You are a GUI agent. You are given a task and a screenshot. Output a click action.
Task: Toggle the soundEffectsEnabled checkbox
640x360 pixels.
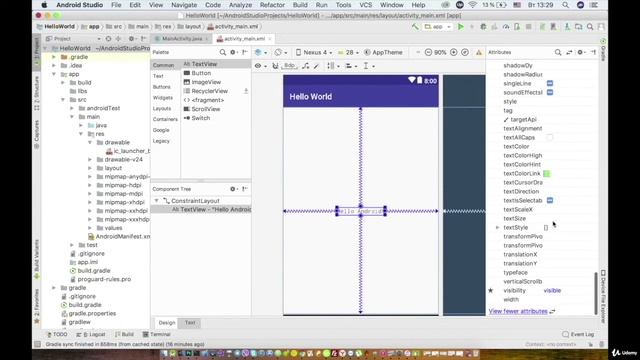coord(550,92)
